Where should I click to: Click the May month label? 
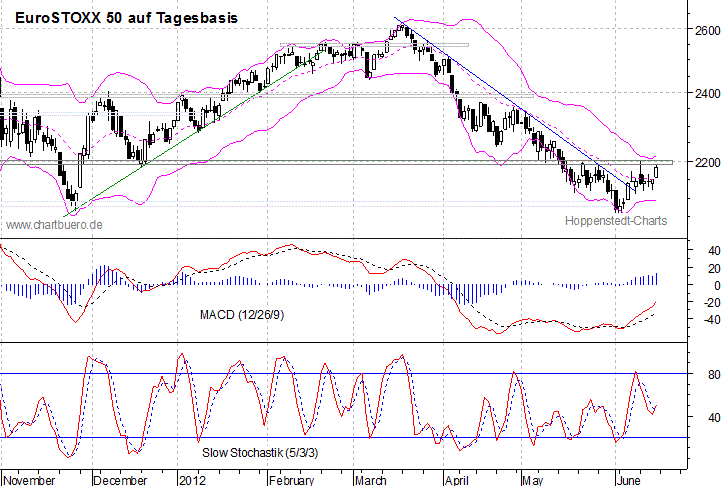pyautogui.click(x=533, y=480)
